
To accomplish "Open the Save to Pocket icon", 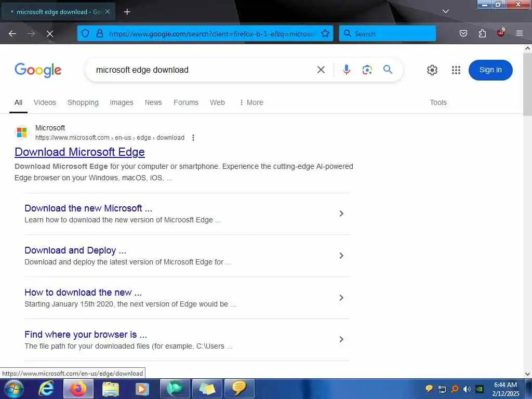I will tap(463, 33).
